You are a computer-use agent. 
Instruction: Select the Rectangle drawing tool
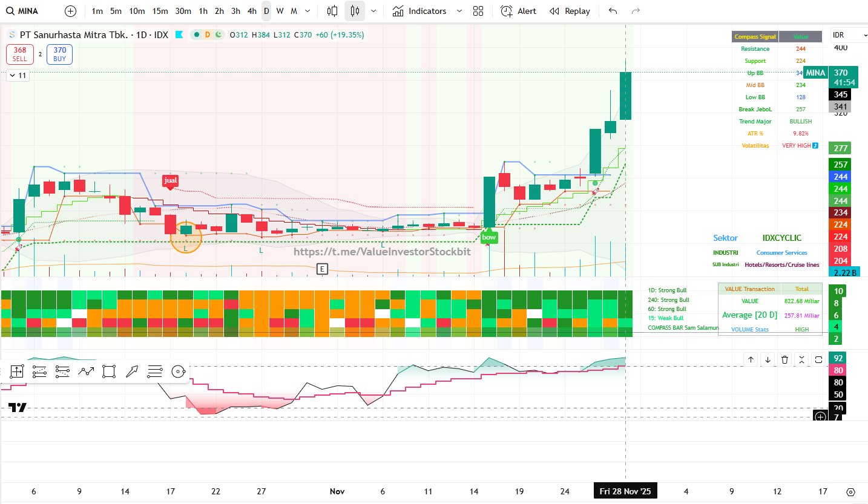(x=109, y=371)
